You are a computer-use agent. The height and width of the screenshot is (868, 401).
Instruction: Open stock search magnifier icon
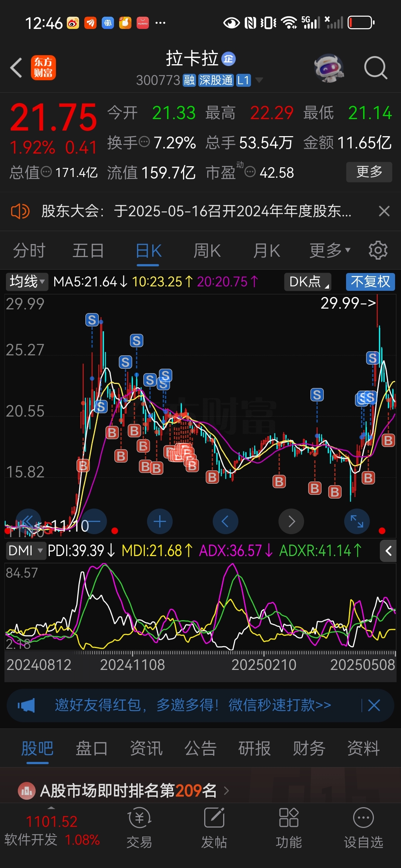point(376,68)
